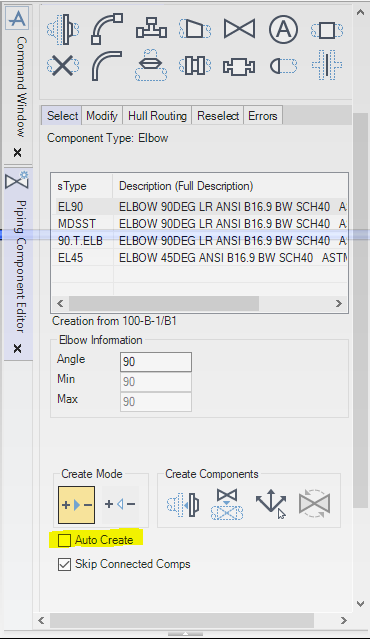Choose the valve bowtie icon
This screenshot has width=370, height=639.
(239, 29)
